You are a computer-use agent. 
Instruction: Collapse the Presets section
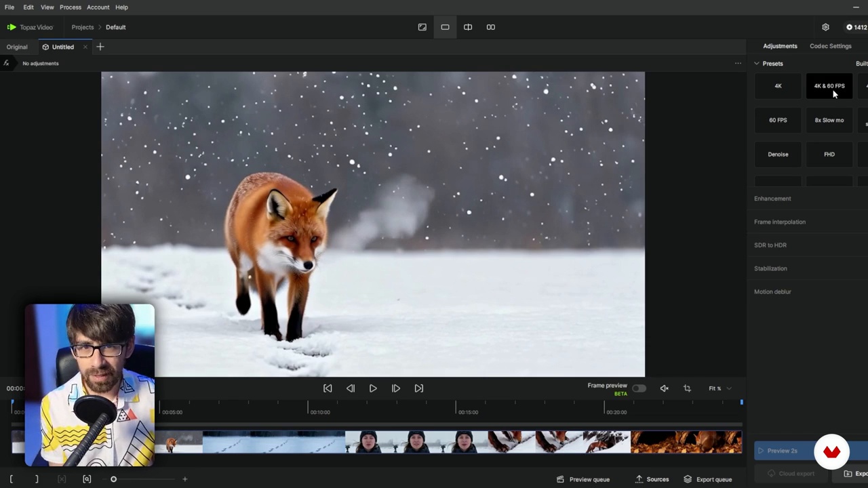pos(757,64)
